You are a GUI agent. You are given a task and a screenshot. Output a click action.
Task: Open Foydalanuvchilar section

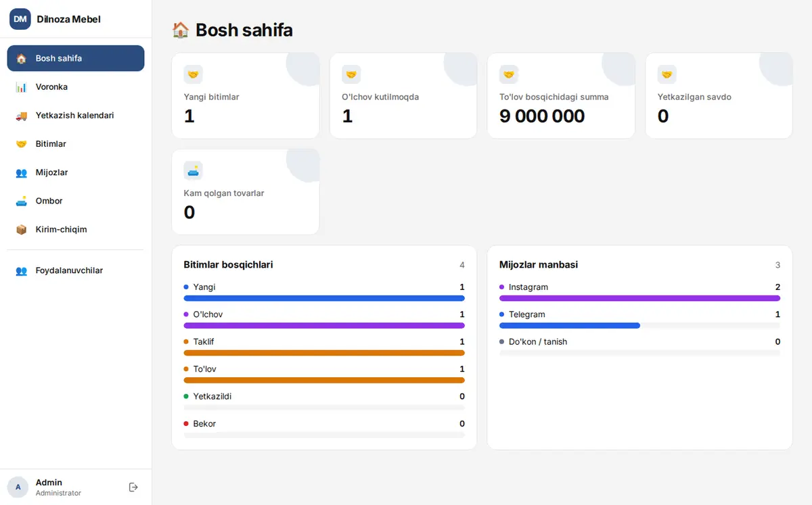[x=76, y=270]
